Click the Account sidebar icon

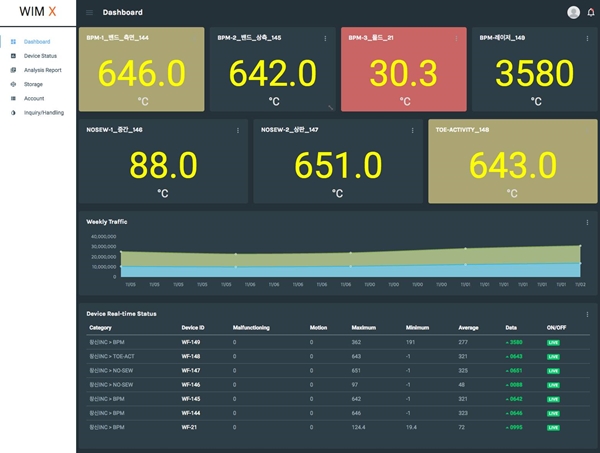(13, 98)
